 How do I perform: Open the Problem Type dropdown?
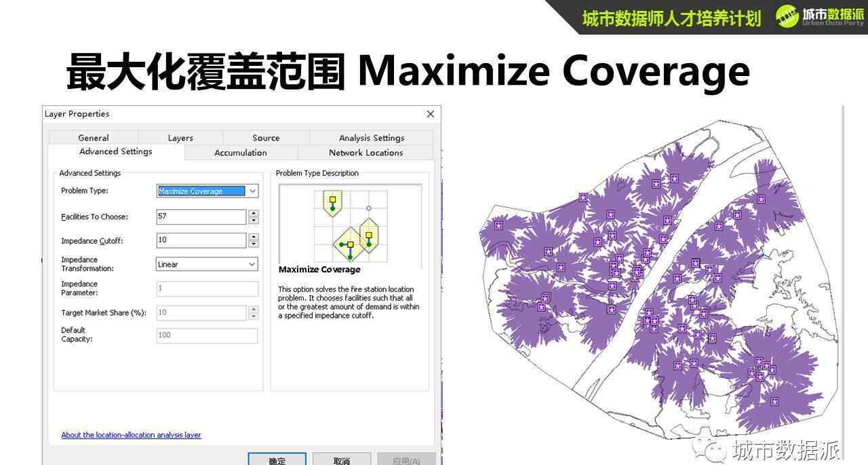(252, 191)
